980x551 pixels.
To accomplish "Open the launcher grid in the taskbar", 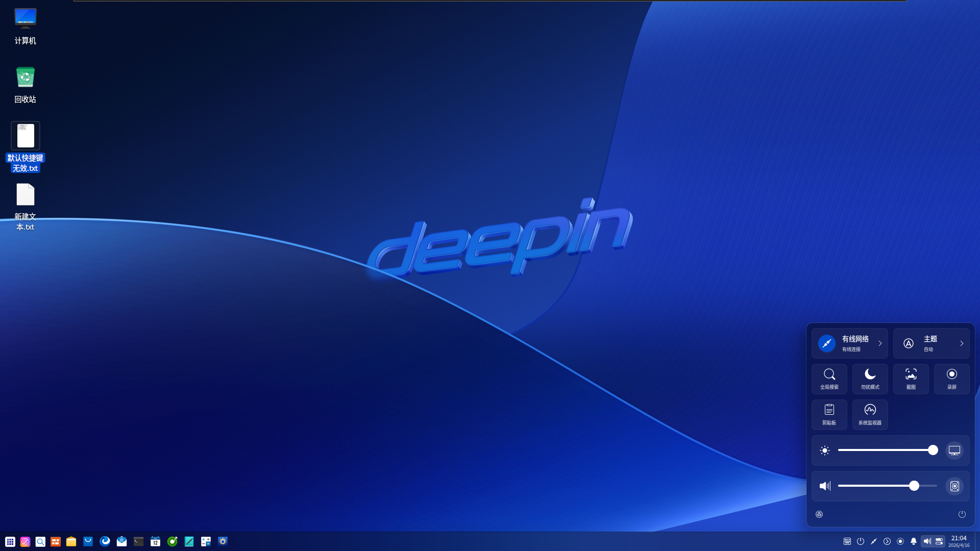I will pyautogui.click(x=10, y=541).
